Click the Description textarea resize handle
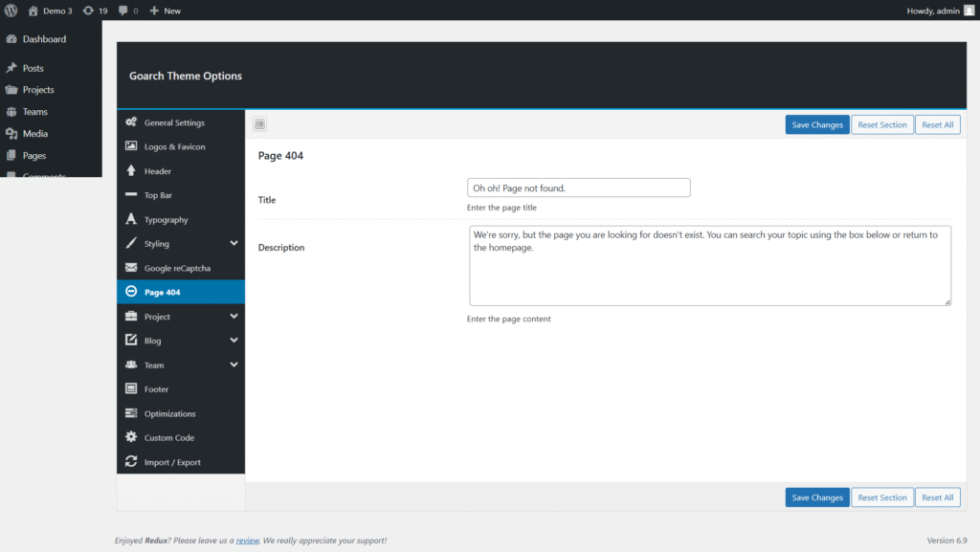 click(947, 302)
